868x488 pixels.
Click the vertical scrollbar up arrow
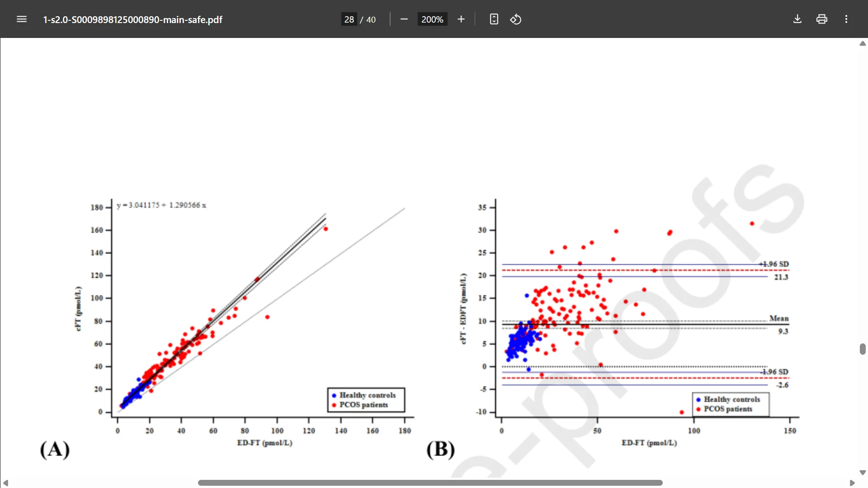click(863, 44)
